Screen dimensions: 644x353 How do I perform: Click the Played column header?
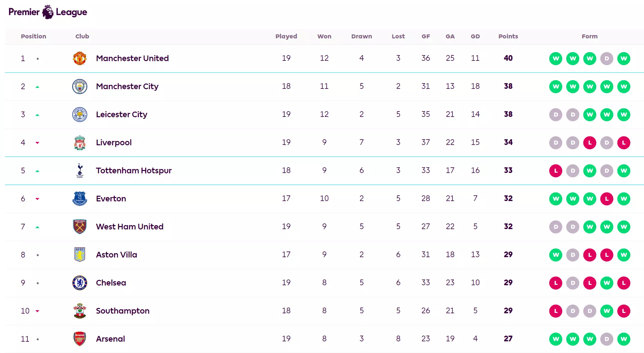click(286, 36)
